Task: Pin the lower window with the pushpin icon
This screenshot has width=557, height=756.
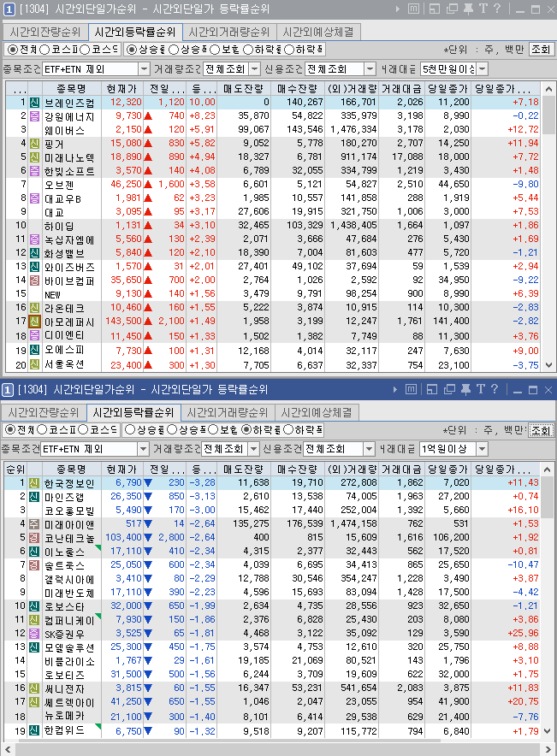Action: pos(465,389)
